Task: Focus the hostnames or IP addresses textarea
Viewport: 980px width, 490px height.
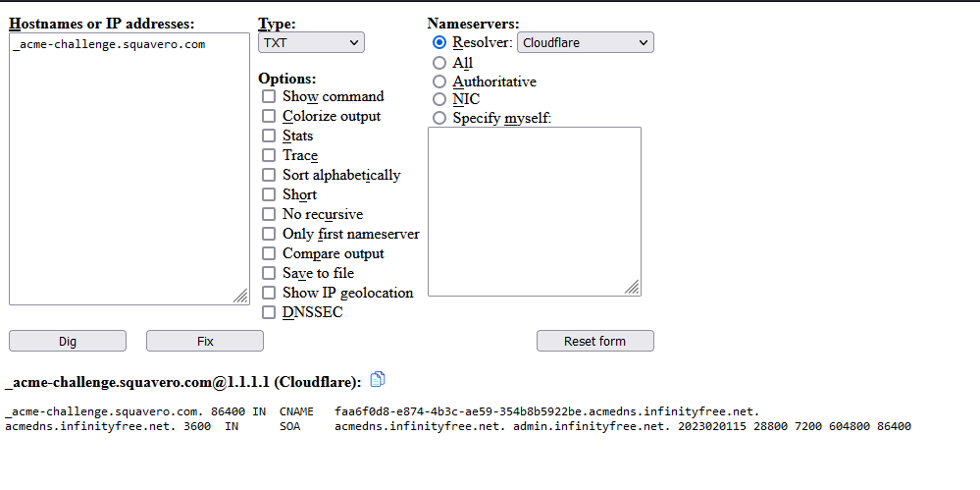Action: pyautogui.click(x=129, y=169)
